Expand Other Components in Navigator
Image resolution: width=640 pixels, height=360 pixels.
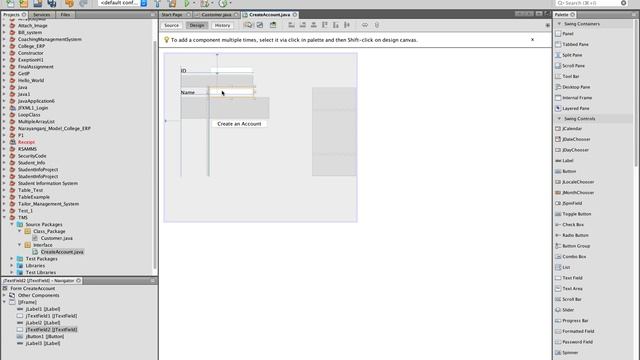tap(4, 295)
